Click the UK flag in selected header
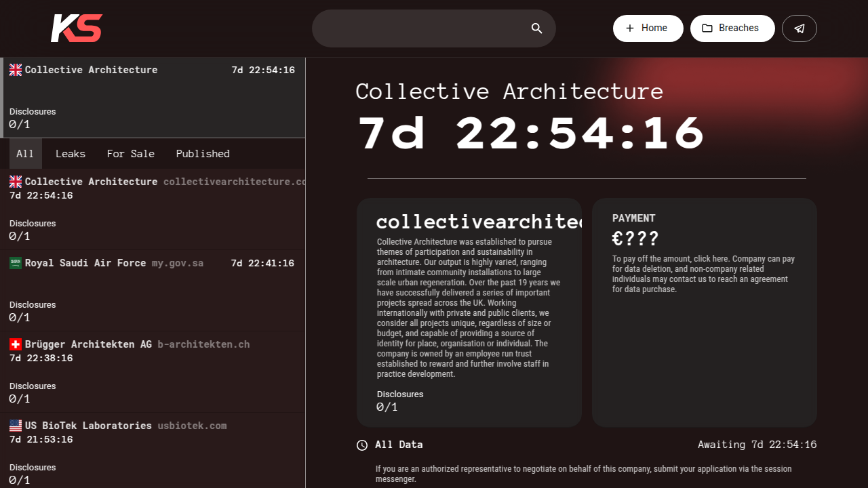 16,70
